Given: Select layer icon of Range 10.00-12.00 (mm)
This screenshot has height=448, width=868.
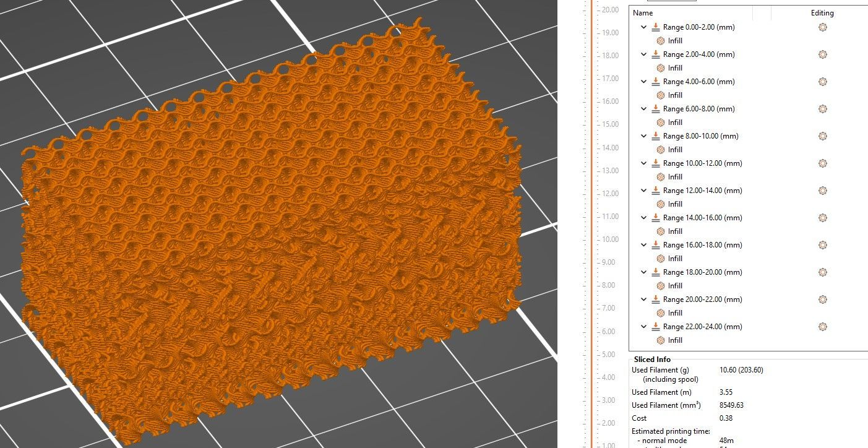Looking at the screenshot, I should (656, 163).
